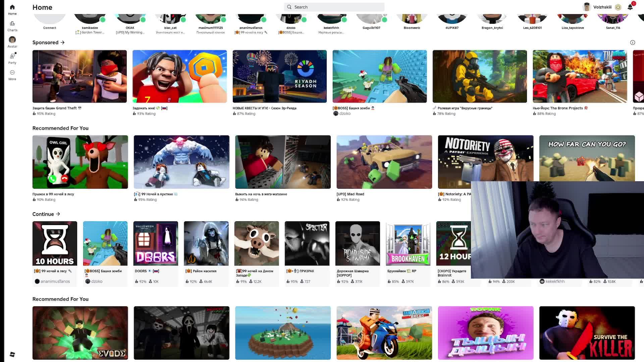Screen dimensions: 644x362
Task: Open the notifications bell icon
Action: tap(630, 7)
